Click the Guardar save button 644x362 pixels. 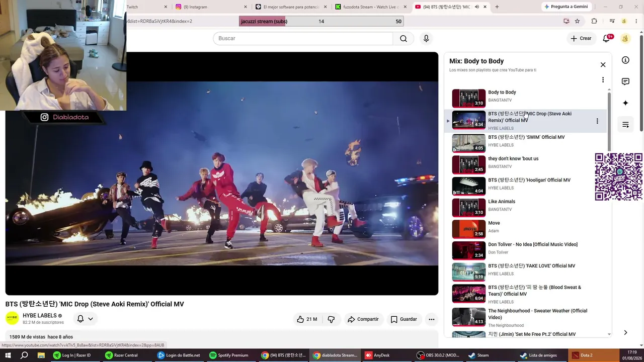pos(404,319)
